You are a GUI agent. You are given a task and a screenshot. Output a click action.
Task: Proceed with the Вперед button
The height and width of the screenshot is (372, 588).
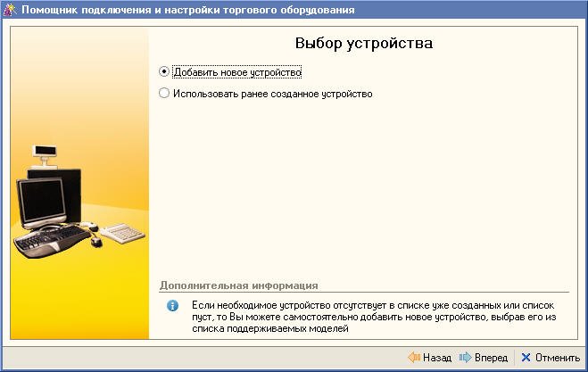484,358
